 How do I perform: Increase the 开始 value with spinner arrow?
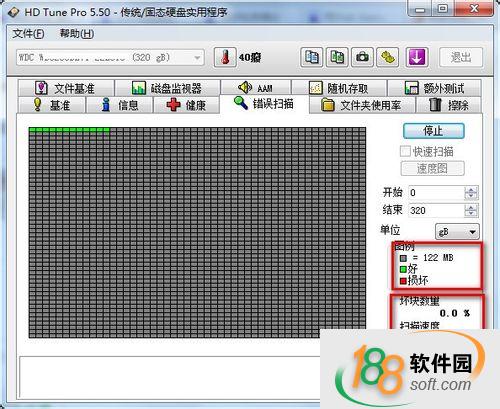471,189
